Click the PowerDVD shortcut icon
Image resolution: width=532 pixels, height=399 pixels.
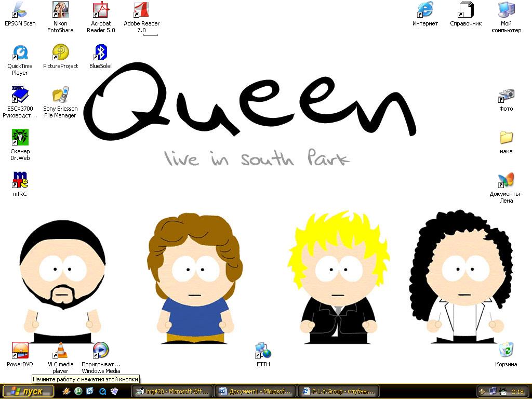(x=20, y=354)
